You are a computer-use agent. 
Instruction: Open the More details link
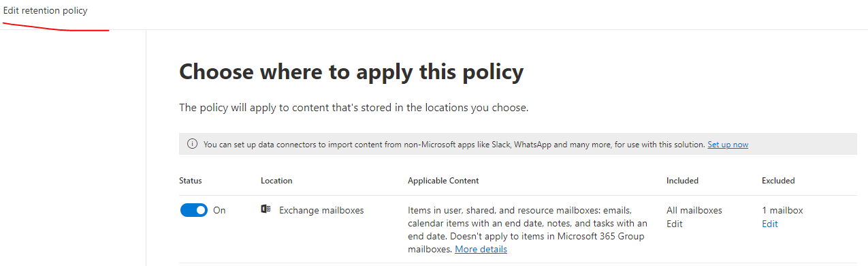pyautogui.click(x=481, y=249)
